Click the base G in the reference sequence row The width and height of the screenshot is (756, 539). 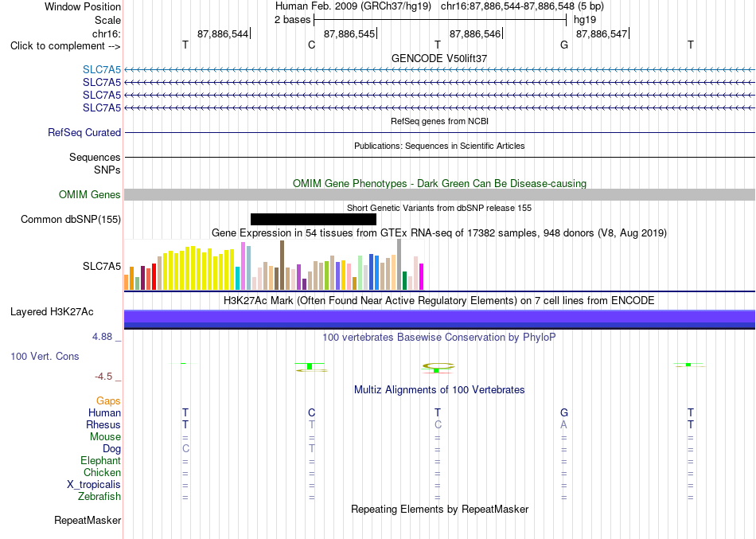pos(564,45)
